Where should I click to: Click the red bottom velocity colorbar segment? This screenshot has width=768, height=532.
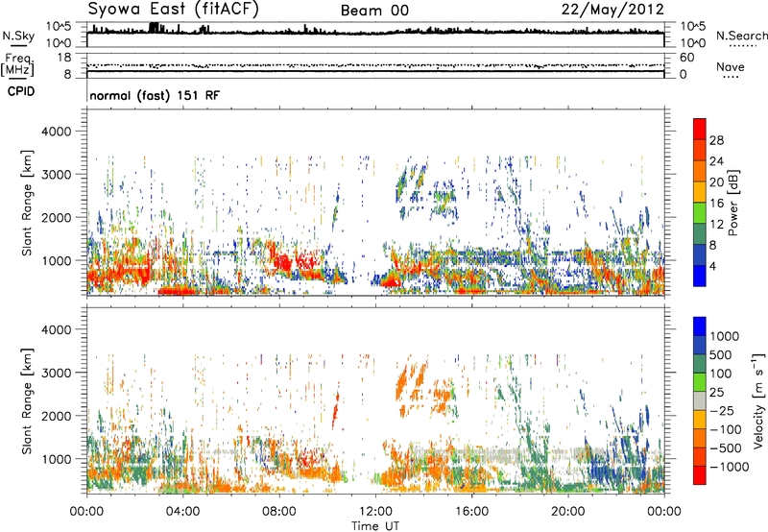click(x=700, y=475)
